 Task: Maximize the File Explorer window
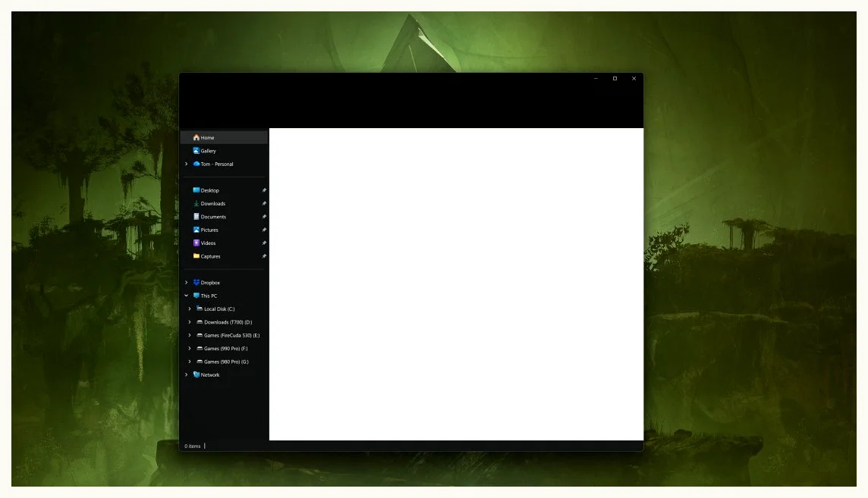pos(615,78)
